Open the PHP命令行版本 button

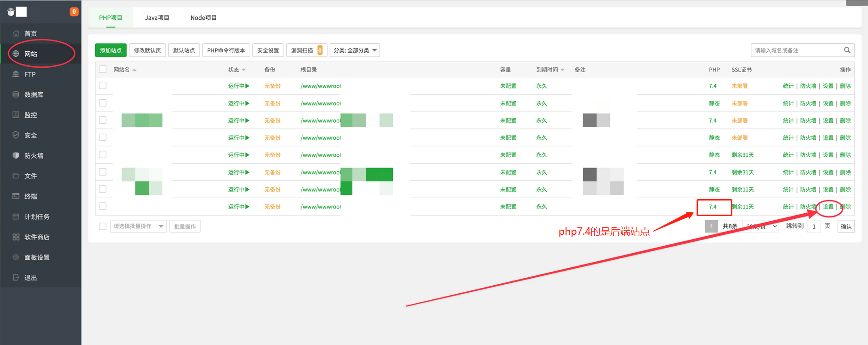[x=226, y=50]
